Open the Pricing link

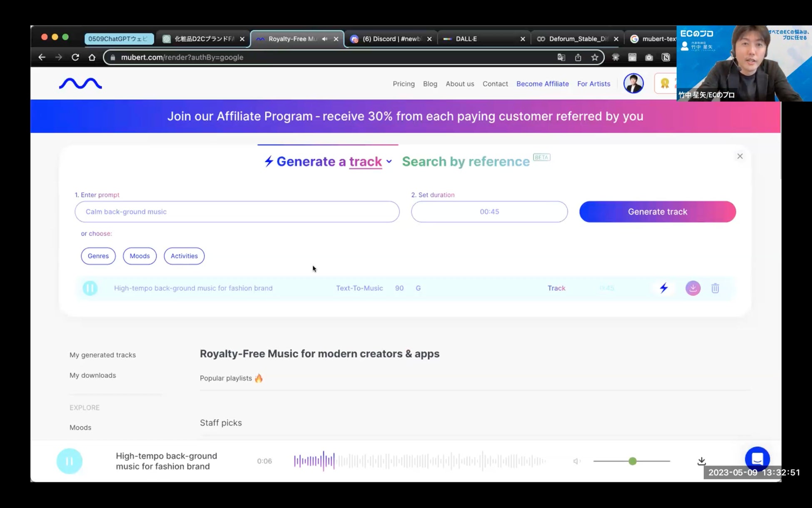(x=404, y=84)
